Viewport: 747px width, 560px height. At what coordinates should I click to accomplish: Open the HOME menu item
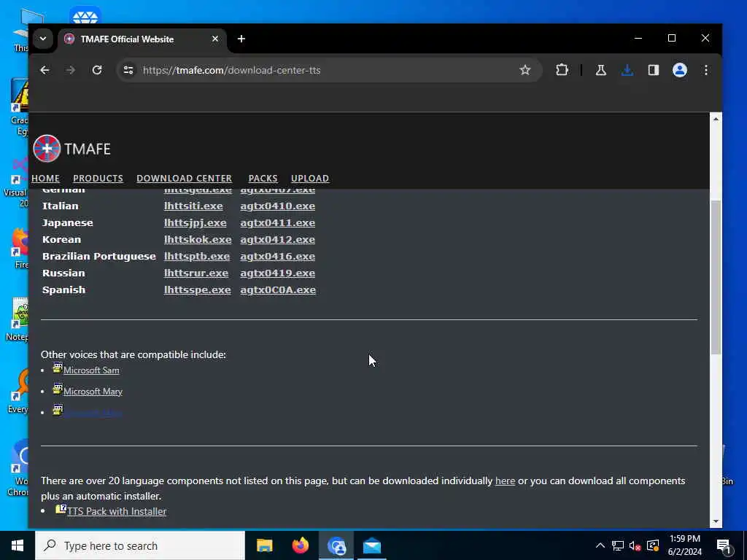(x=46, y=178)
